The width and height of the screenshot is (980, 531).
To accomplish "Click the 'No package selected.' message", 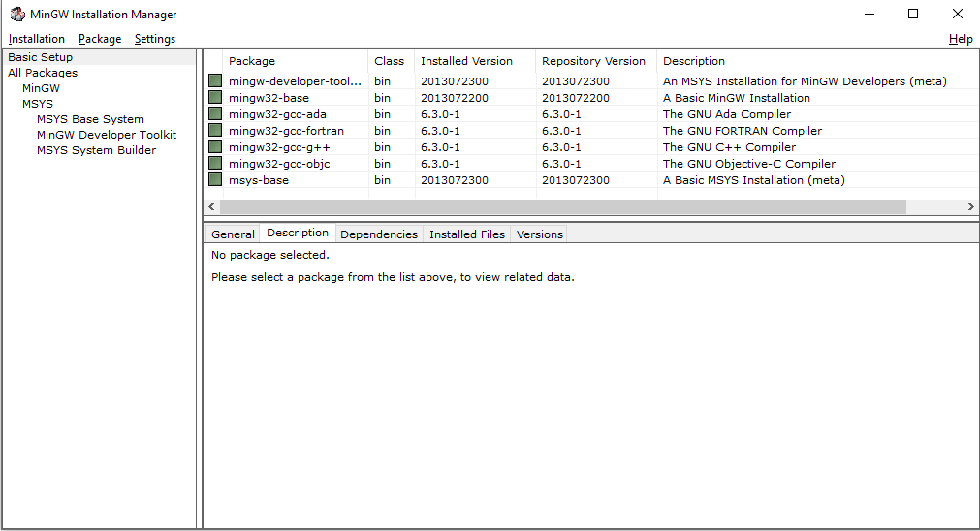I will click(270, 255).
